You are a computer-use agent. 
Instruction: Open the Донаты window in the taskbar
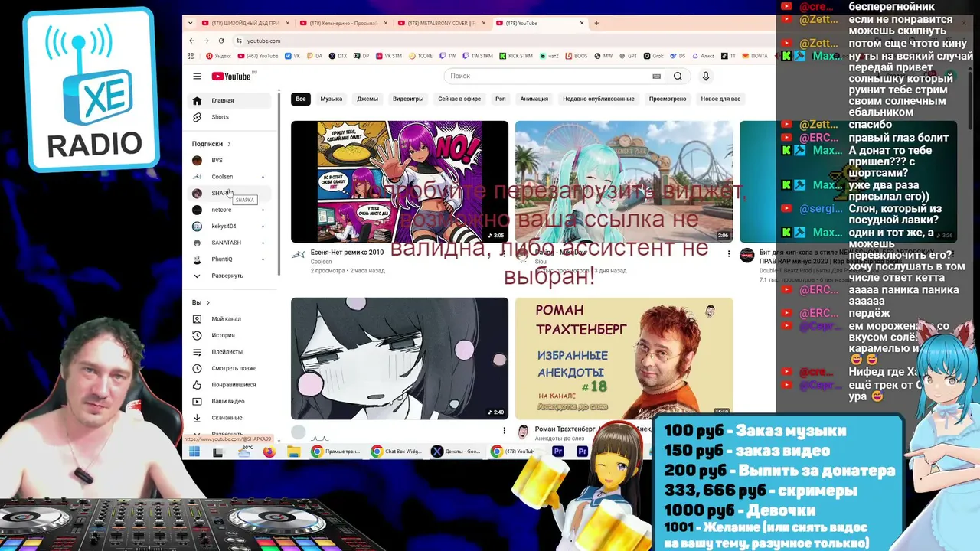pos(458,452)
